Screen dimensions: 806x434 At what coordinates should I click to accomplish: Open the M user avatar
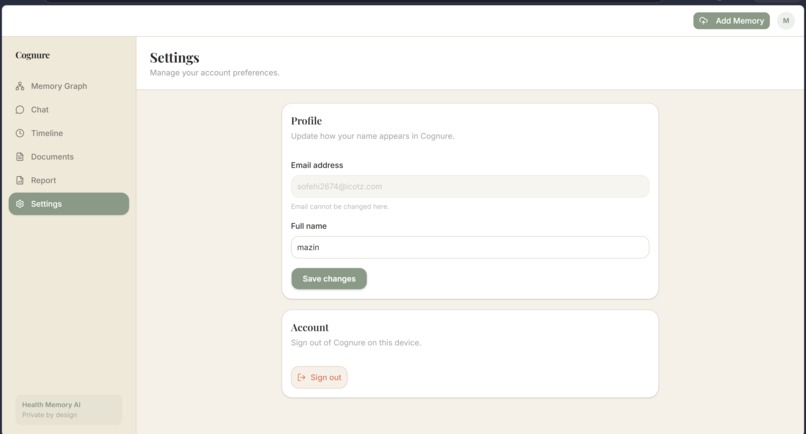[x=785, y=21]
